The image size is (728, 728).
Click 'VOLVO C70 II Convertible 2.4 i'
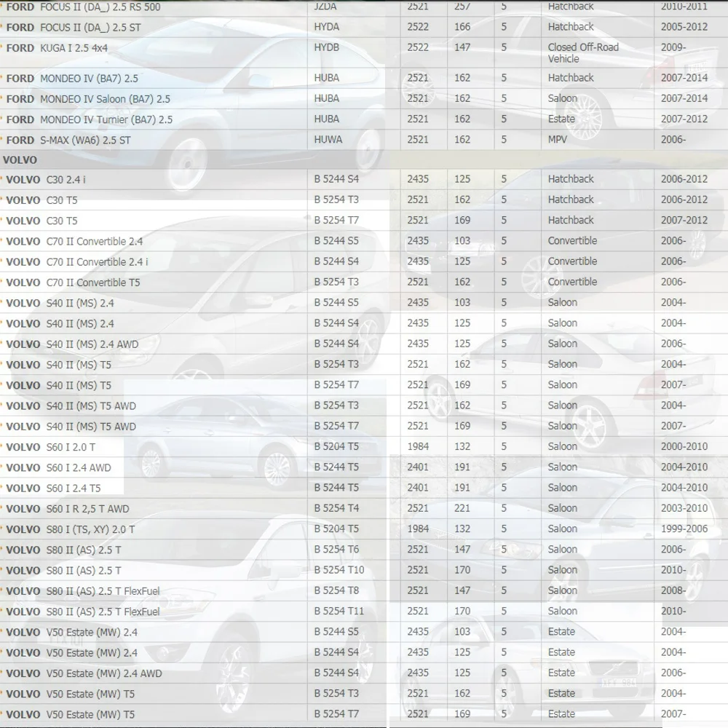click(77, 262)
